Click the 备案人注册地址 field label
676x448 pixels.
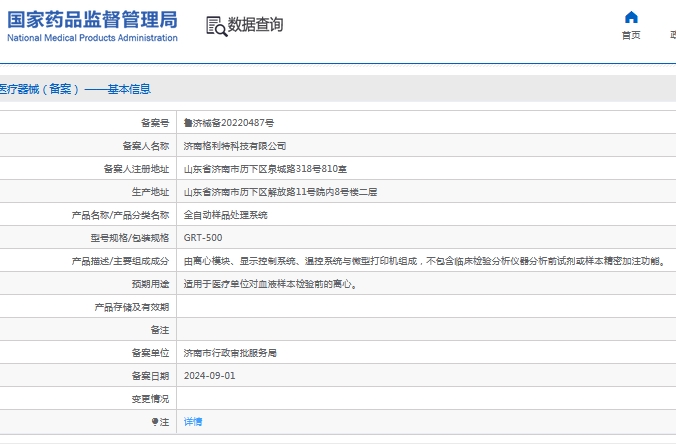click(x=136, y=169)
